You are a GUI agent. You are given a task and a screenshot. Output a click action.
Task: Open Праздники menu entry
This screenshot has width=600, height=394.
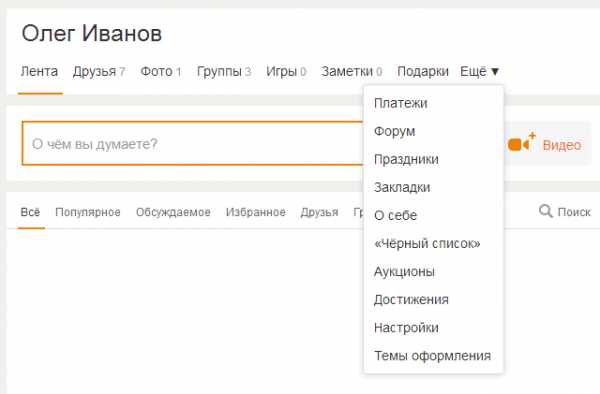click(406, 159)
